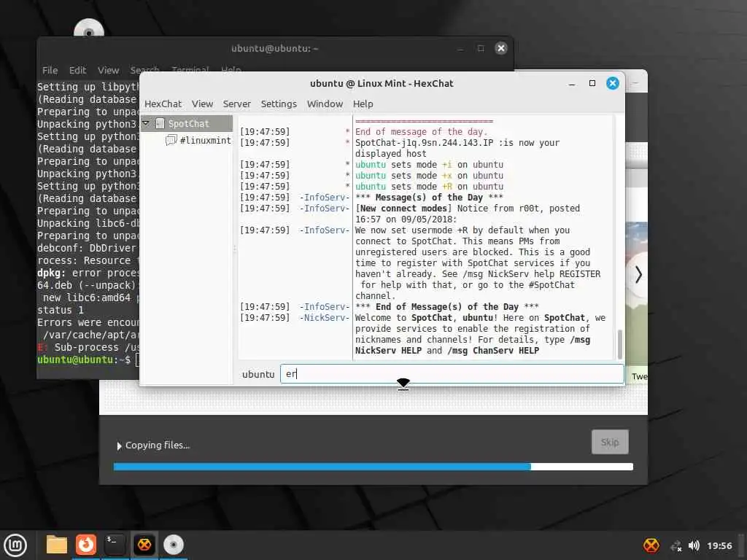This screenshot has height=560, width=747.
Task: Open the Files manager from taskbar
Action: (x=56, y=545)
